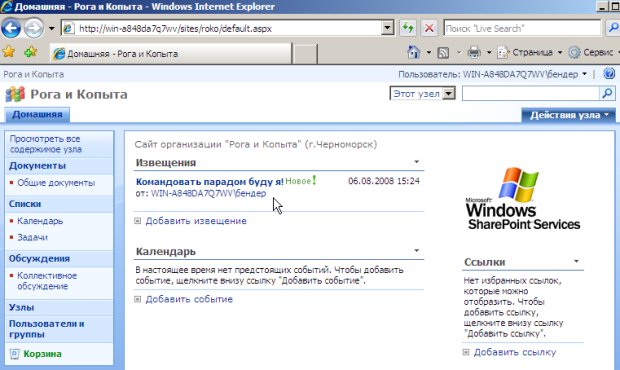Click the site search magnifier icon
The image size is (620, 370).
pyautogui.click(x=607, y=94)
